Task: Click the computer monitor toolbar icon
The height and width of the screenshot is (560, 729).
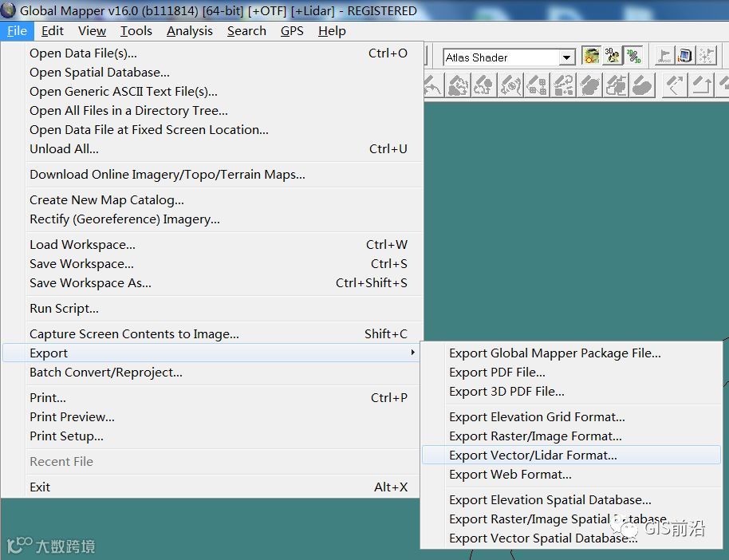Action: 685,57
